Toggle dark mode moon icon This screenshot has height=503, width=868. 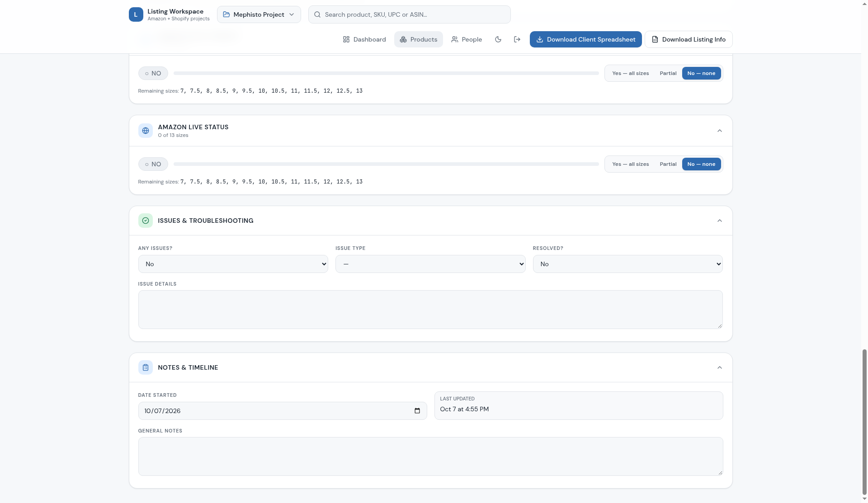[x=498, y=39]
